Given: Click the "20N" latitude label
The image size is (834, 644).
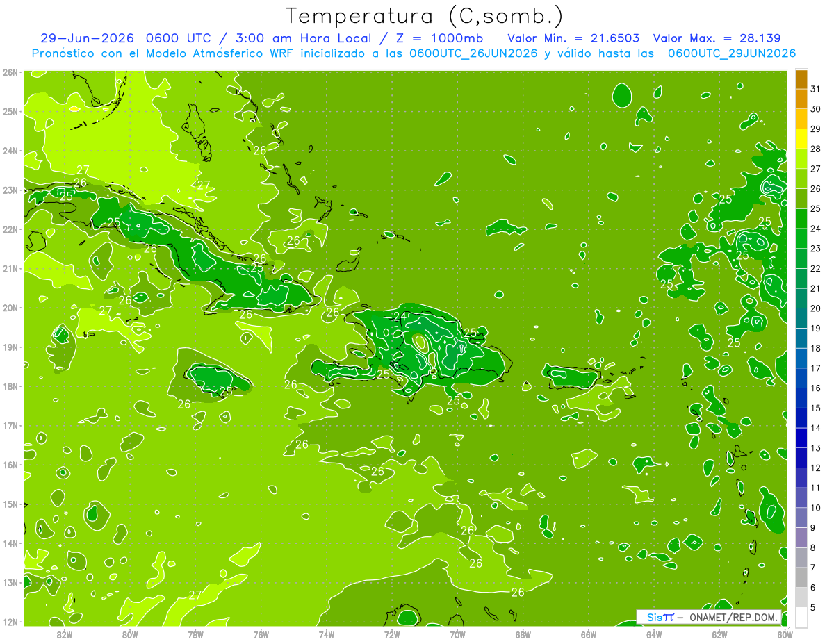Looking at the screenshot, I should tap(10, 308).
